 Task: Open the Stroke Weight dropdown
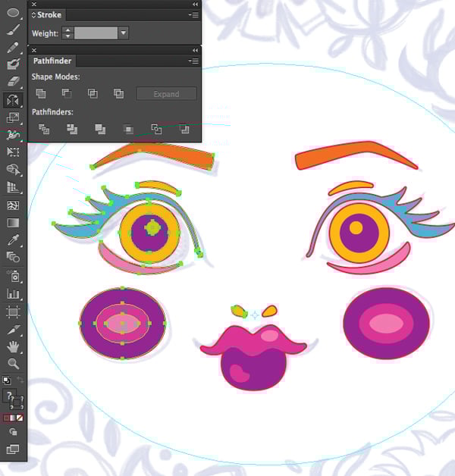(x=124, y=33)
